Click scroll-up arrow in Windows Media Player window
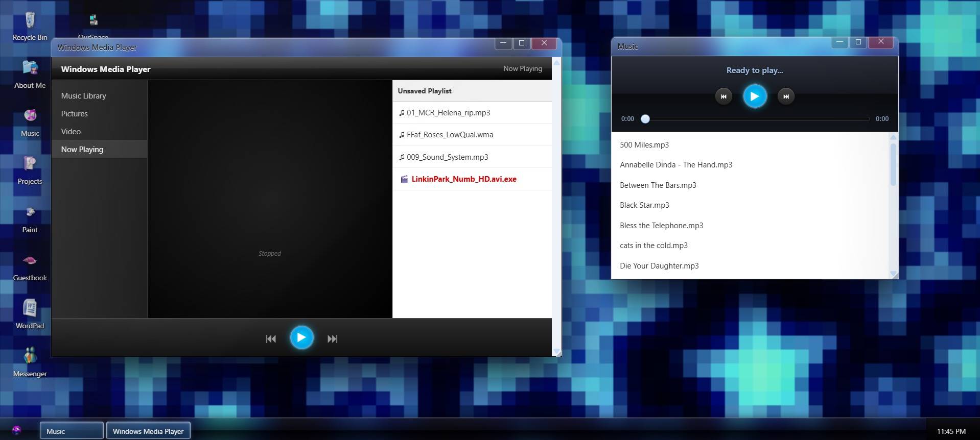This screenshot has width=980, height=440. coord(557,62)
